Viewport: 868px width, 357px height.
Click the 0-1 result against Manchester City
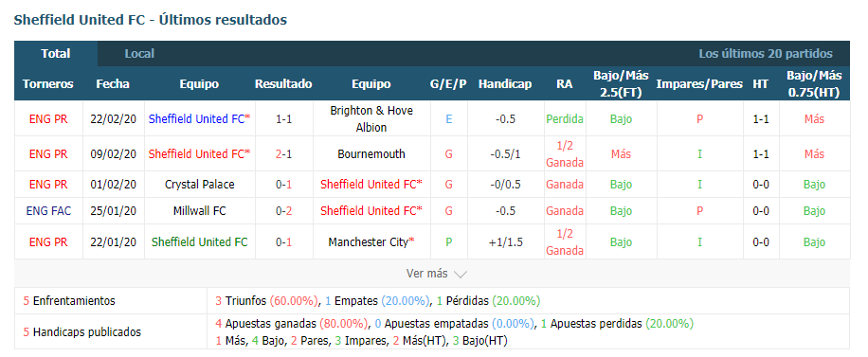pyautogui.click(x=283, y=241)
